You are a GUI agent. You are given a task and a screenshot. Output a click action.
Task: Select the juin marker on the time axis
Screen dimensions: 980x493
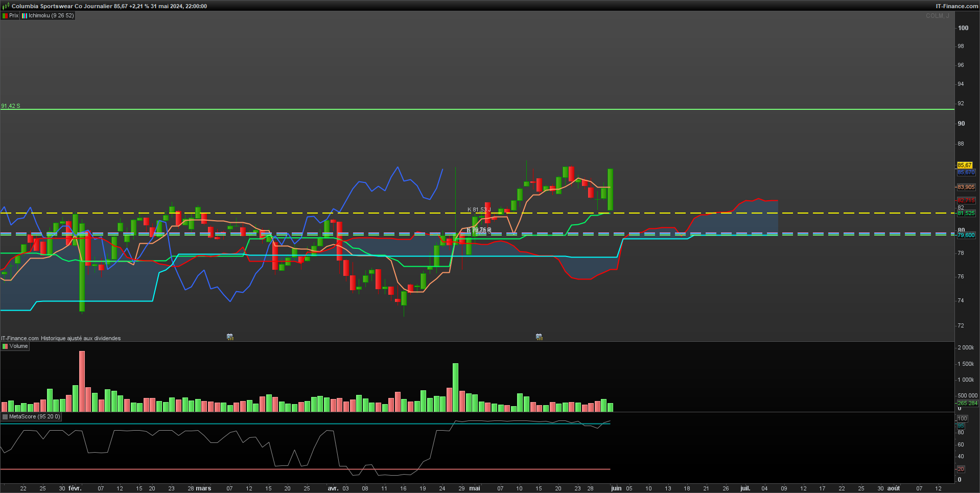tap(616, 488)
